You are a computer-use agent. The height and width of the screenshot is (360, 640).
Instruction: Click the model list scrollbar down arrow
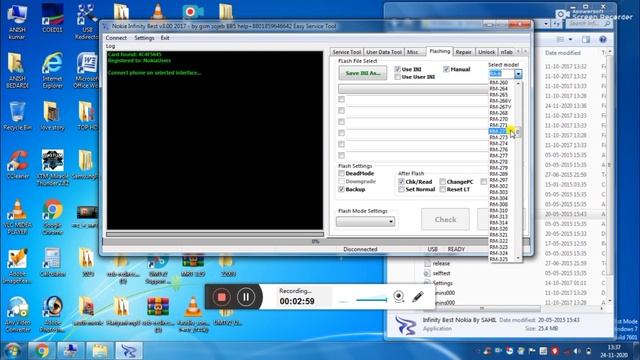[x=518, y=258]
